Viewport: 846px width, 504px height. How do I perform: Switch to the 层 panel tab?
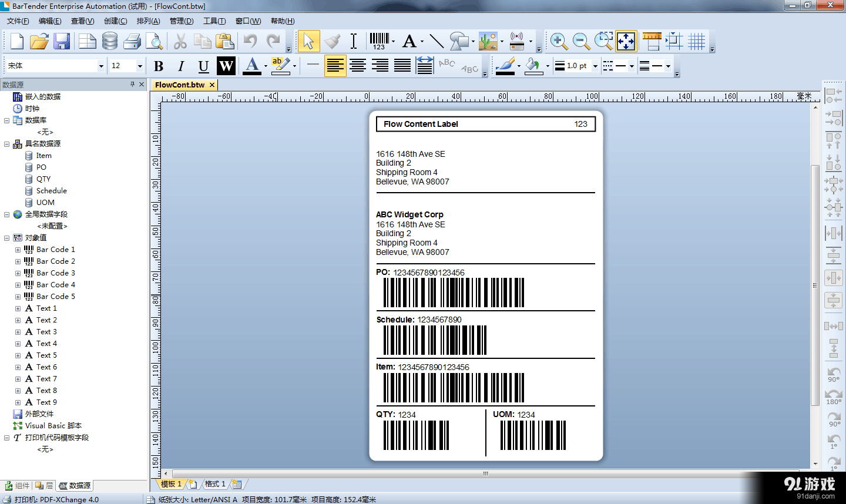point(44,486)
